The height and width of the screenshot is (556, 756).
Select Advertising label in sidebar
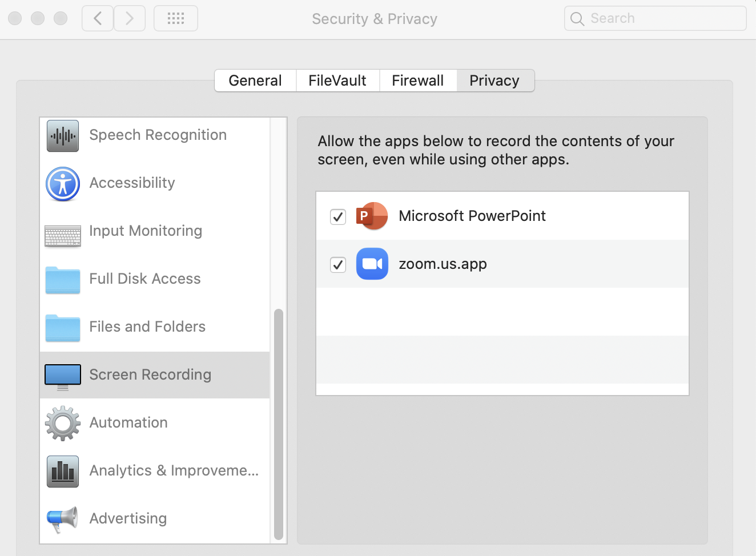tap(128, 518)
